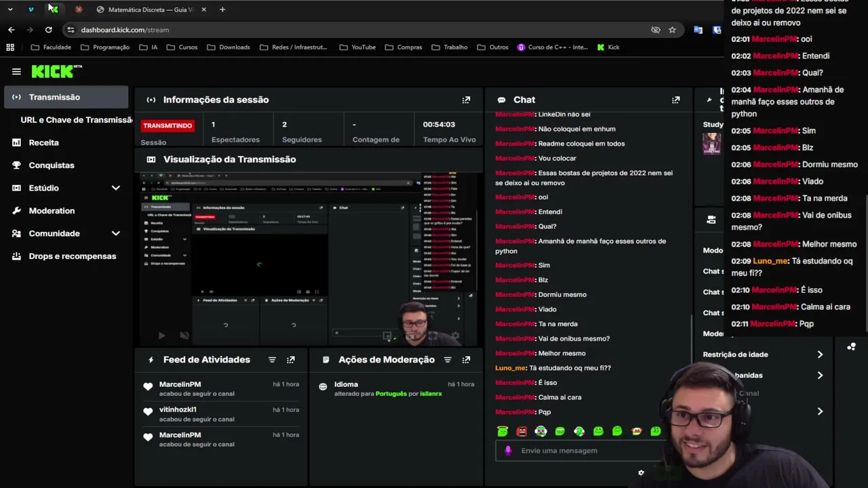Open Drops e recompensas

point(72,256)
